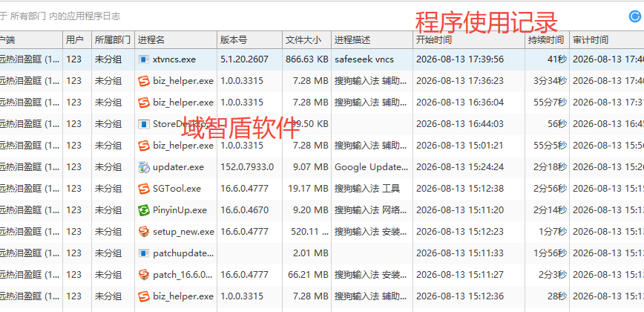Click the SGTool.exe Sogou icon
The width and height of the screenshot is (644, 312).
click(143, 189)
